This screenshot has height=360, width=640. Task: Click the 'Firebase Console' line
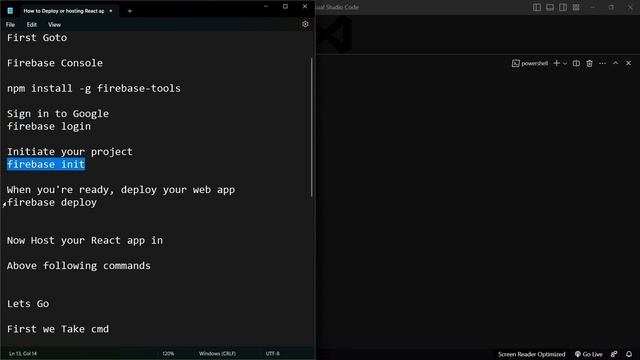(55, 63)
